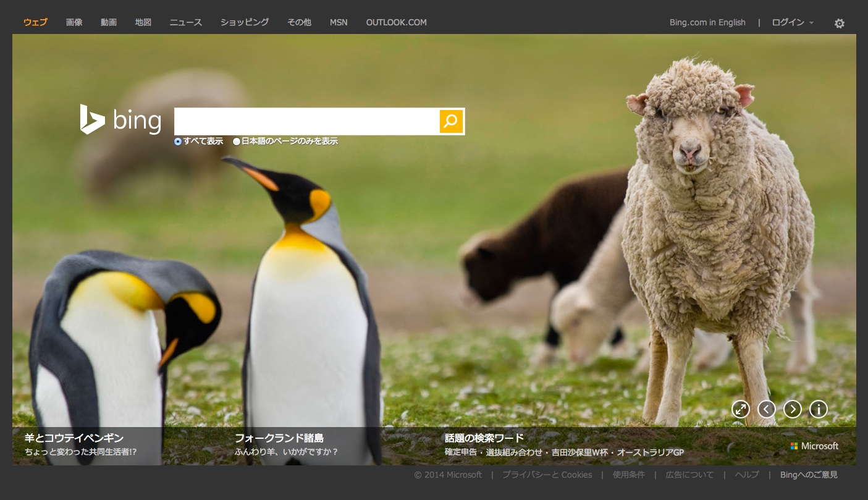Open the プライバシーと Cookies link
The height and width of the screenshot is (500, 868).
[x=547, y=475]
